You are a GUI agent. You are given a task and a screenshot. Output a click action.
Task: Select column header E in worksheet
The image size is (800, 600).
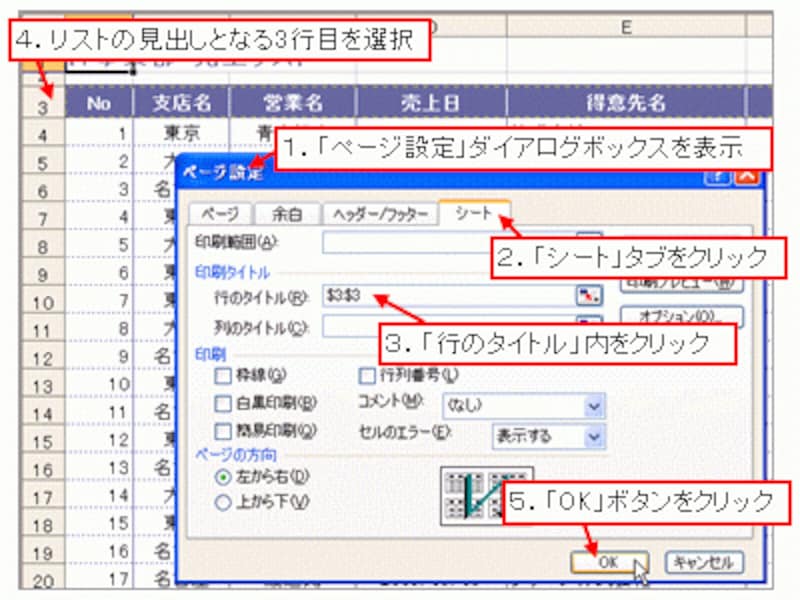626,27
